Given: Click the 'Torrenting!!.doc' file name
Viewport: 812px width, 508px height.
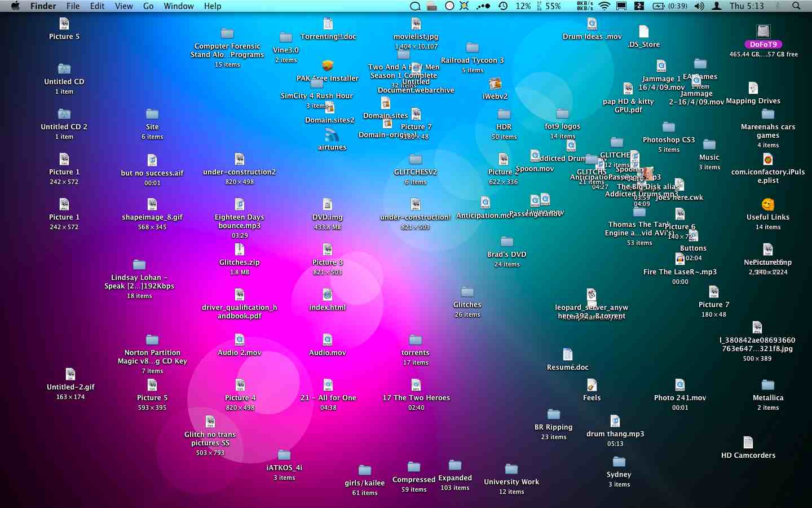Looking at the screenshot, I should [x=328, y=37].
